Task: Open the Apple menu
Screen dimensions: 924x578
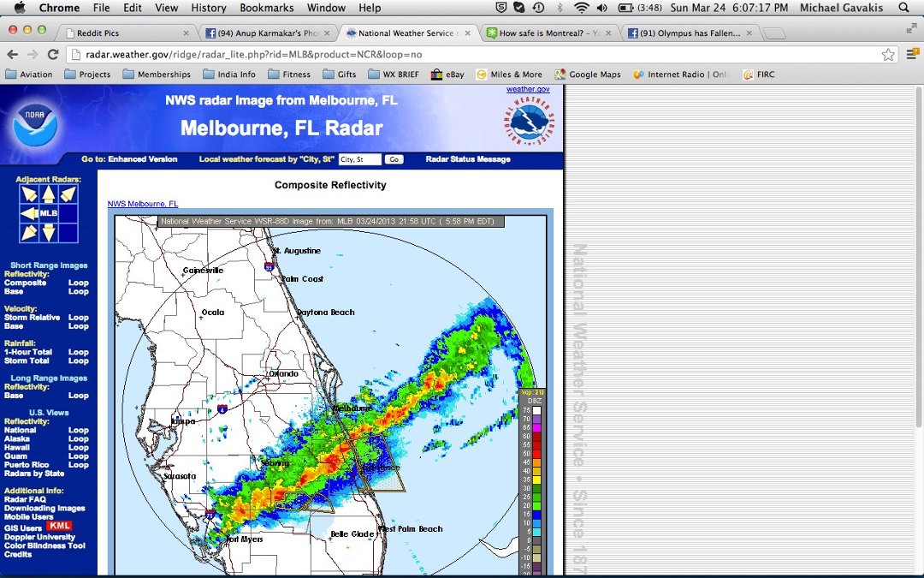Action: [x=20, y=8]
